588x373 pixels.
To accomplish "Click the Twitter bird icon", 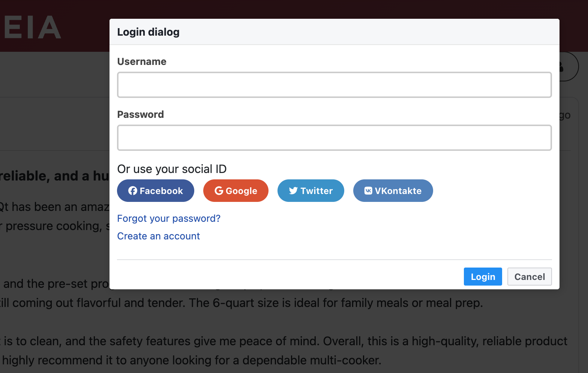I will [294, 191].
